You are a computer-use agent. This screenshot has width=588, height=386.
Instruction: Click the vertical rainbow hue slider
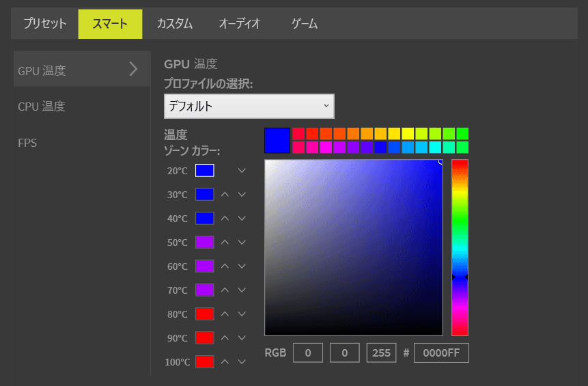[x=460, y=247]
